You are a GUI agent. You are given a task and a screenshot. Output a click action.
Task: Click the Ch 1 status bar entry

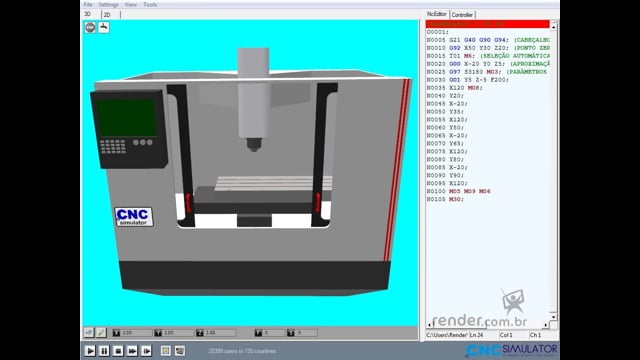pyautogui.click(x=535, y=335)
